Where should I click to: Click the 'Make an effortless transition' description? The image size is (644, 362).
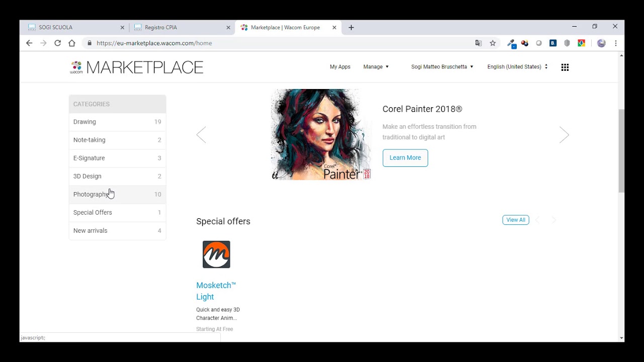pyautogui.click(x=429, y=132)
